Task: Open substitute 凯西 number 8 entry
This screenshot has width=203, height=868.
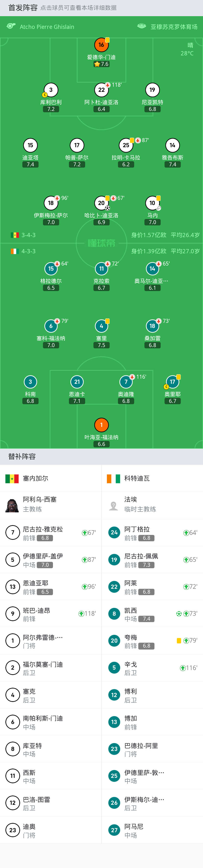Action: (x=152, y=614)
